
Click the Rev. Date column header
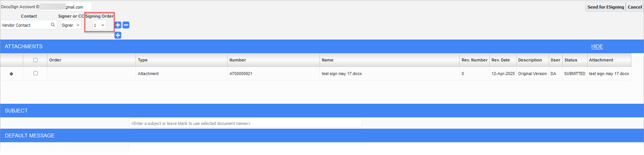coord(500,60)
